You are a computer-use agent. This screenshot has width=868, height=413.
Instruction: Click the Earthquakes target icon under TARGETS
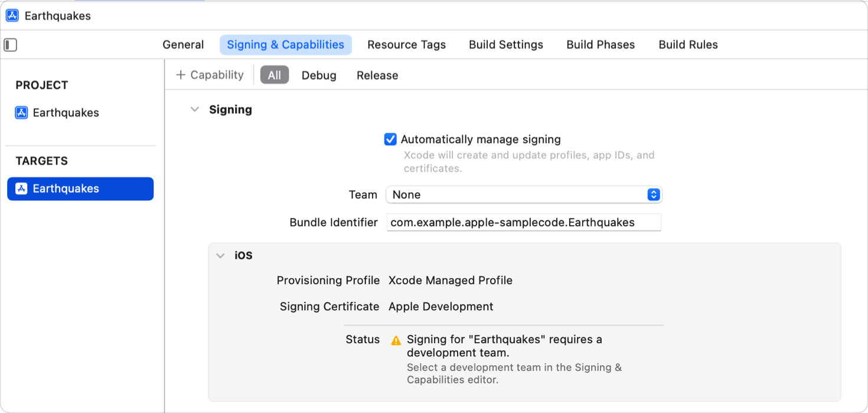(22, 188)
